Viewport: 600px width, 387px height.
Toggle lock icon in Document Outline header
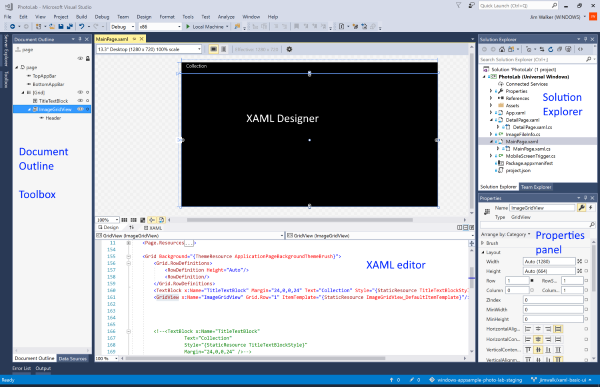click(x=88, y=59)
